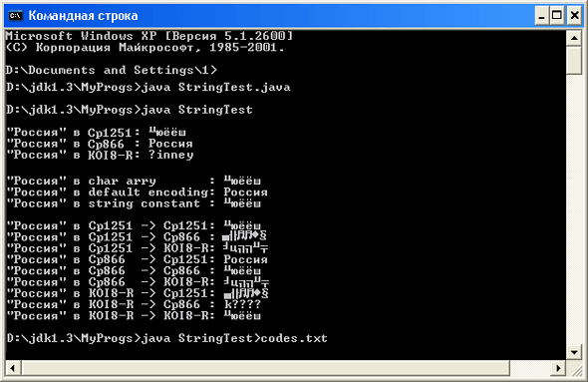The width and height of the screenshot is (588, 382).
Task: Click the line java StringTest.java
Action: [x=148, y=88]
